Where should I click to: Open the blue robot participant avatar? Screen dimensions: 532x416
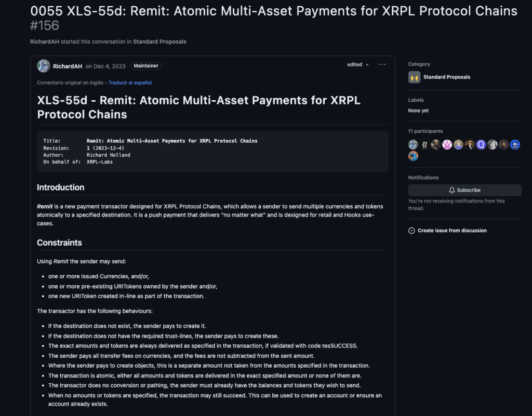(x=515, y=145)
